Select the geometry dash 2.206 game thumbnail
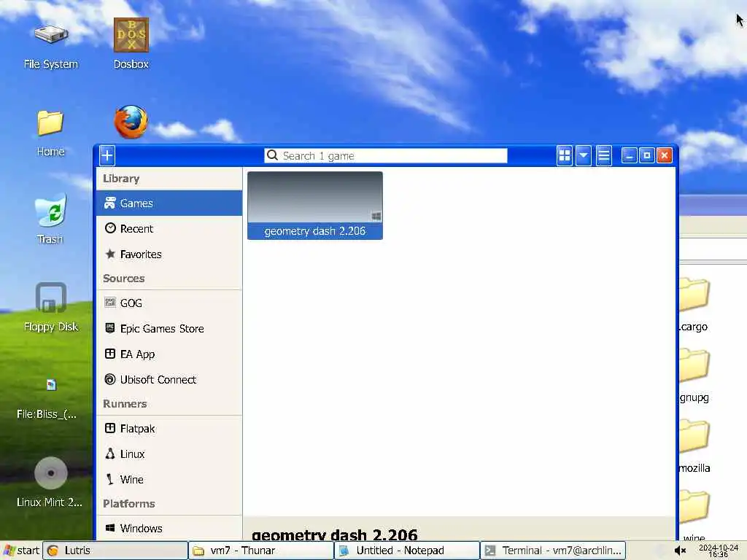Image resolution: width=747 pixels, height=560 pixels. click(x=315, y=197)
